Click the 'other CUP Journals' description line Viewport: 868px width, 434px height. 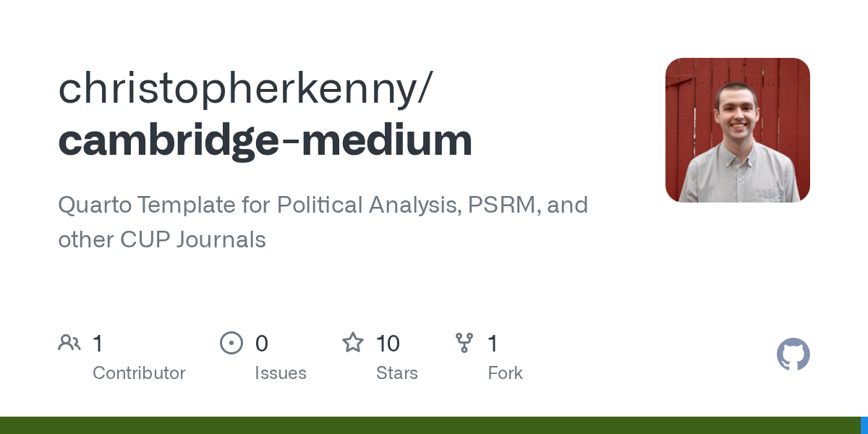[x=162, y=240]
